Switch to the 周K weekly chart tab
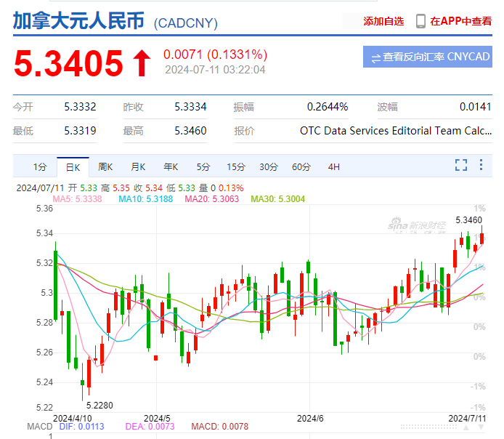This screenshot has width=504, height=439. [105, 167]
